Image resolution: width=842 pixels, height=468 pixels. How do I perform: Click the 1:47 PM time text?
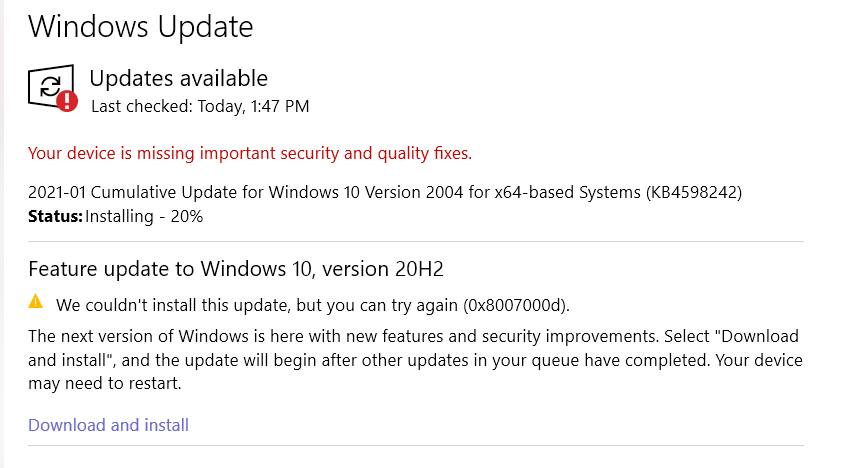[280, 106]
